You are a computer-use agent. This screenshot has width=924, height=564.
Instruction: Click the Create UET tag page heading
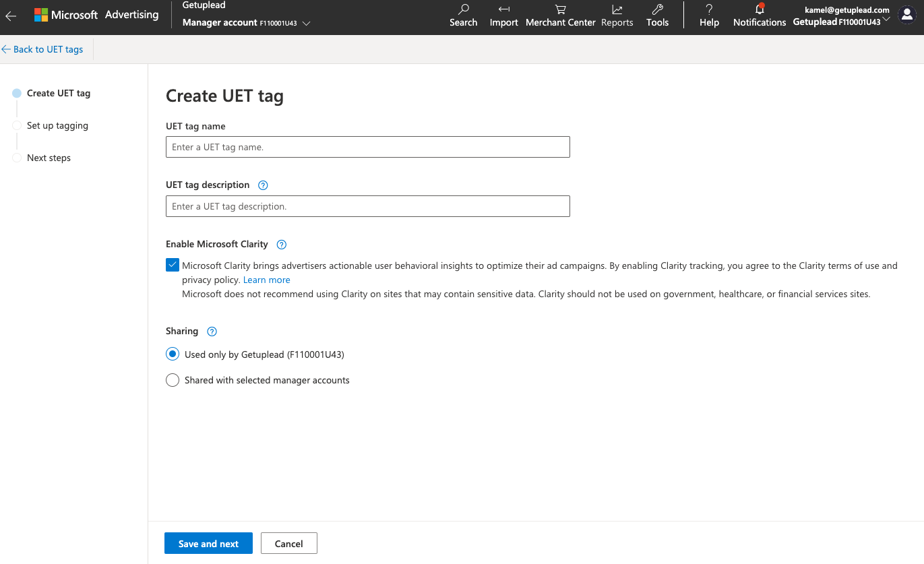point(224,96)
